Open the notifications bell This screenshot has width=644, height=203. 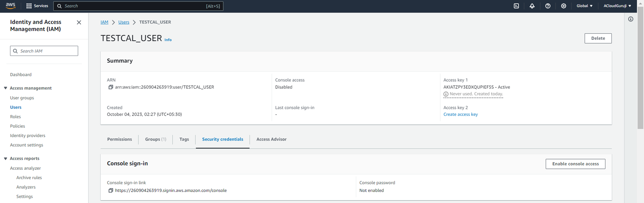[x=532, y=6]
